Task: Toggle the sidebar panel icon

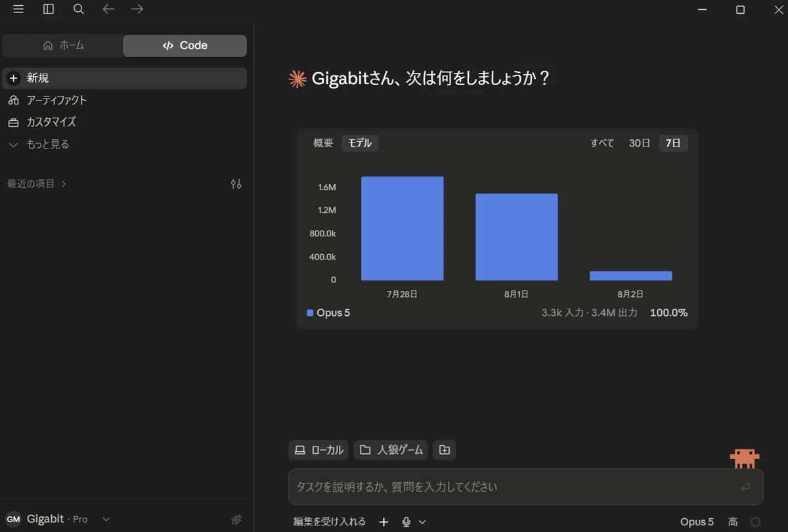Action: [x=49, y=9]
